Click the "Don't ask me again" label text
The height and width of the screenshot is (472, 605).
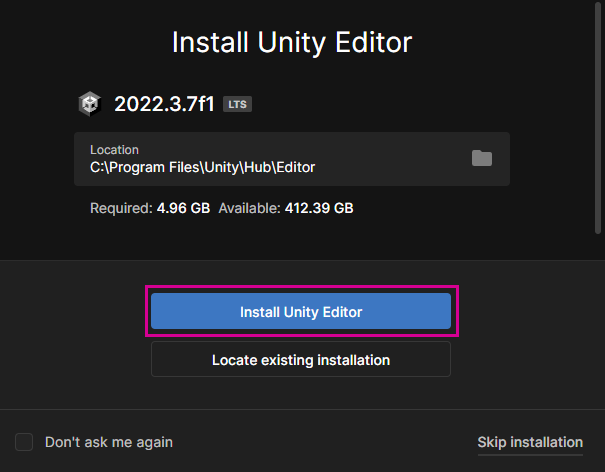click(109, 442)
